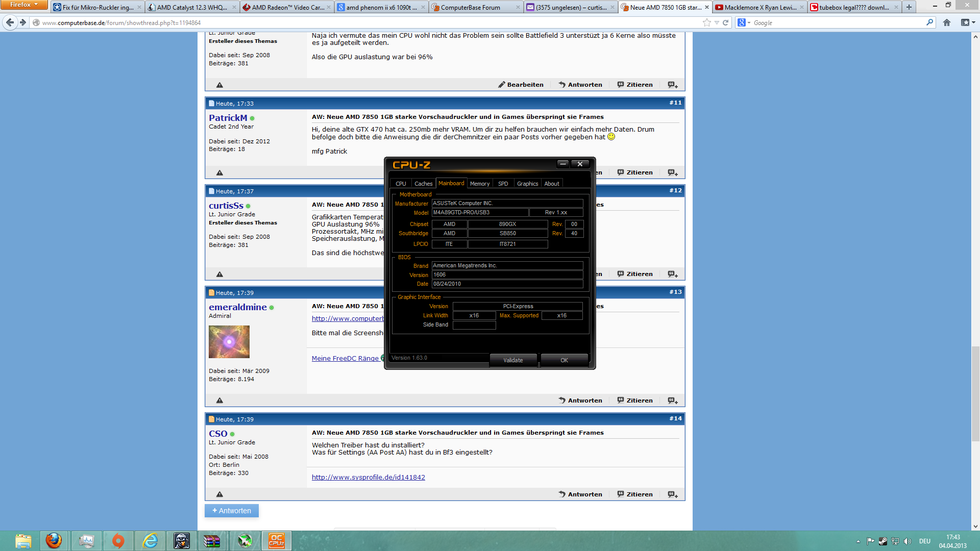The image size is (980, 551).
Task: Select the ComputerBase Forum browser tab
Action: tap(470, 7)
